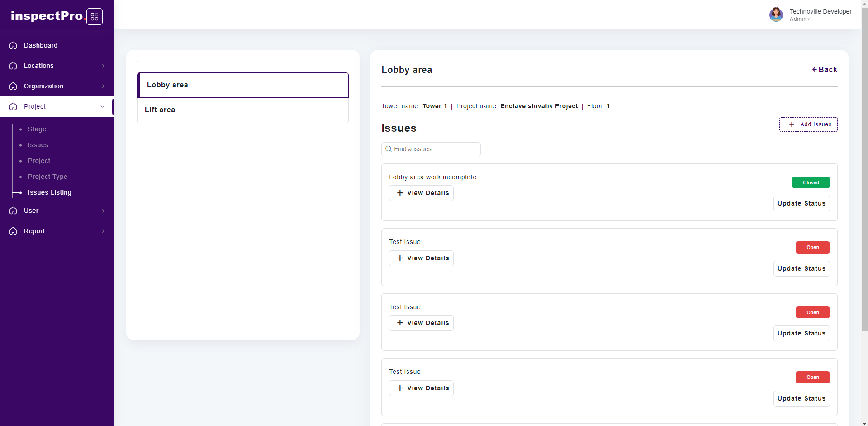Open Issues Listing submenu item
Image resolution: width=868 pixels, height=426 pixels.
pos(49,192)
